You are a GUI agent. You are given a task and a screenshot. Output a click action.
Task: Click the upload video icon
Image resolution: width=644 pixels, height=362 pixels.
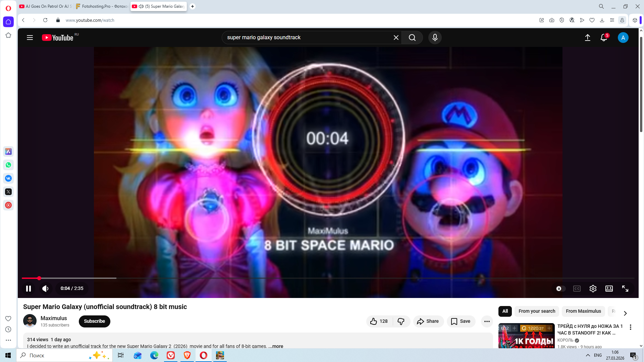tap(587, 38)
